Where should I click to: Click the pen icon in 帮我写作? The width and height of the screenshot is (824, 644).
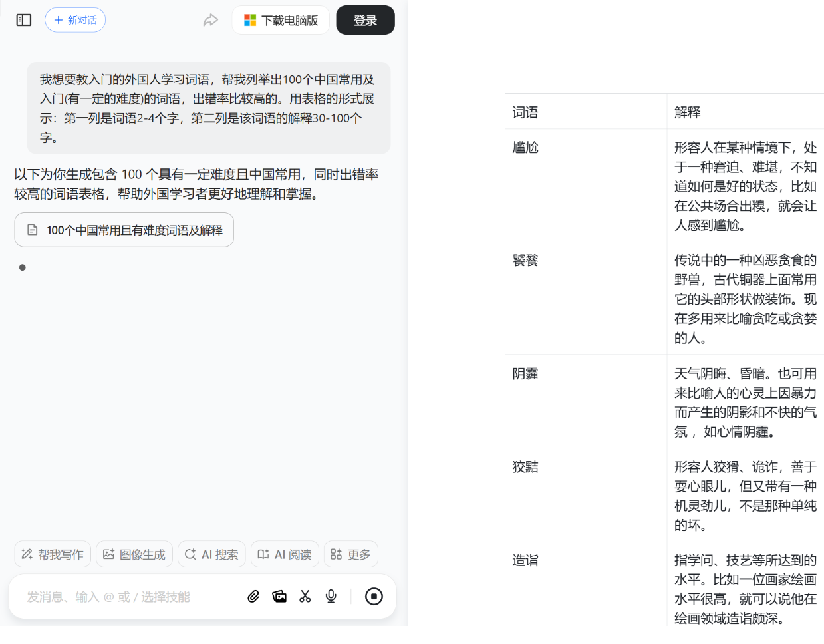(27, 554)
